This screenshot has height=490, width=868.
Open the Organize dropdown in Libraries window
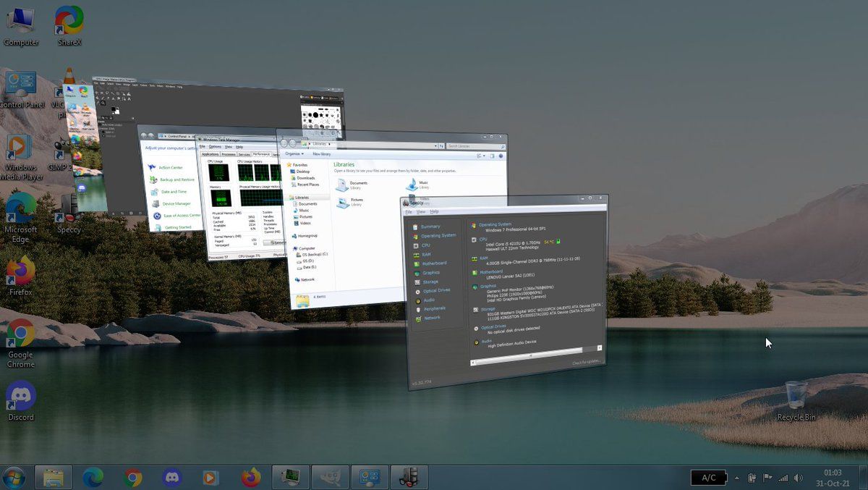294,154
